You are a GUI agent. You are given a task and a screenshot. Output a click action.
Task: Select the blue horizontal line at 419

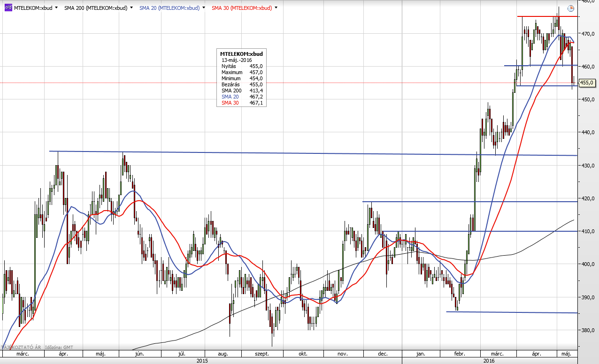(x=469, y=202)
